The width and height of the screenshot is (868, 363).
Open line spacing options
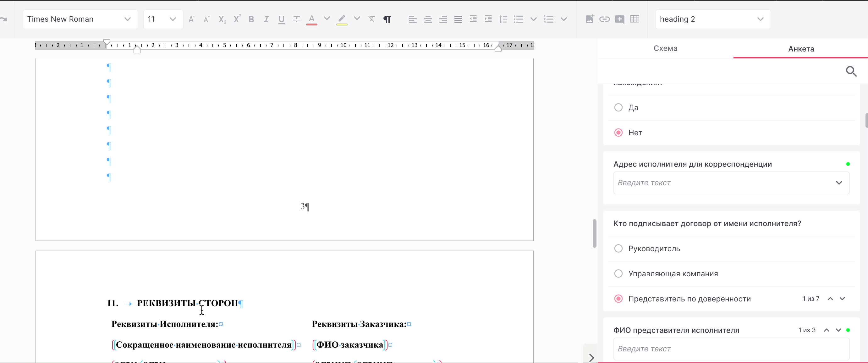(x=503, y=19)
